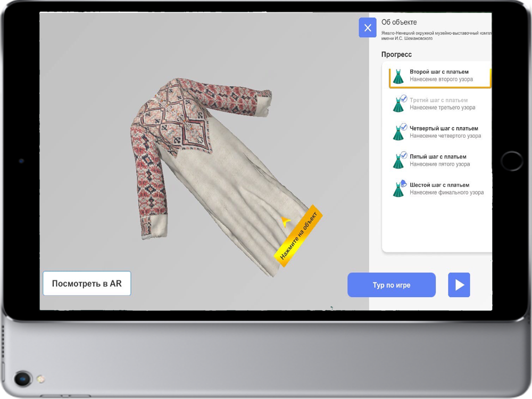
Task: Click the checkmark badge on fifth step
Action: click(403, 155)
